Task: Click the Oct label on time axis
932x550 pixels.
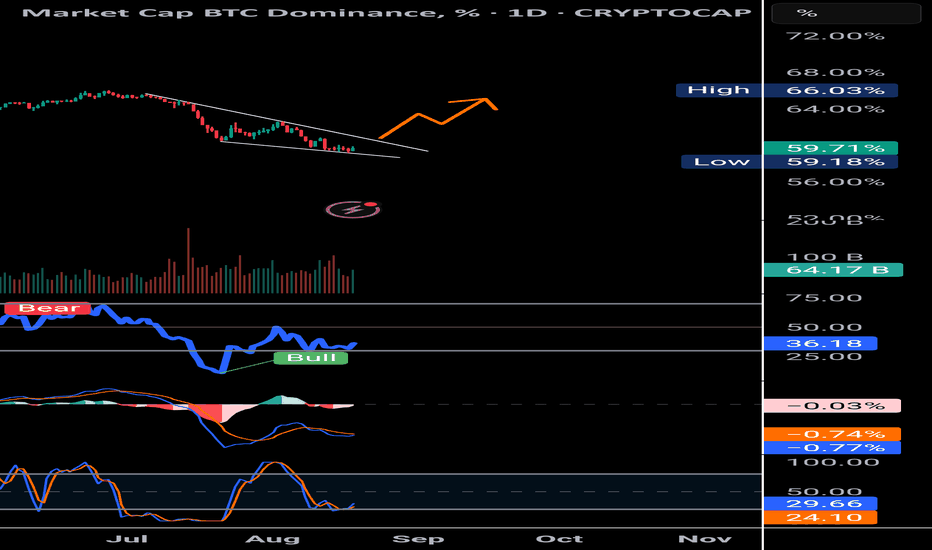Action: [x=559, y=539]
